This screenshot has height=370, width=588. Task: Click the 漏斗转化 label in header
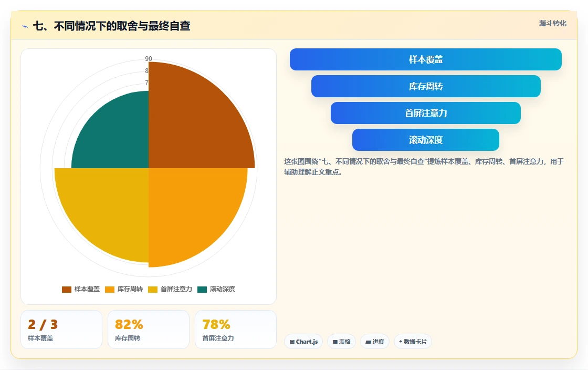553,23
